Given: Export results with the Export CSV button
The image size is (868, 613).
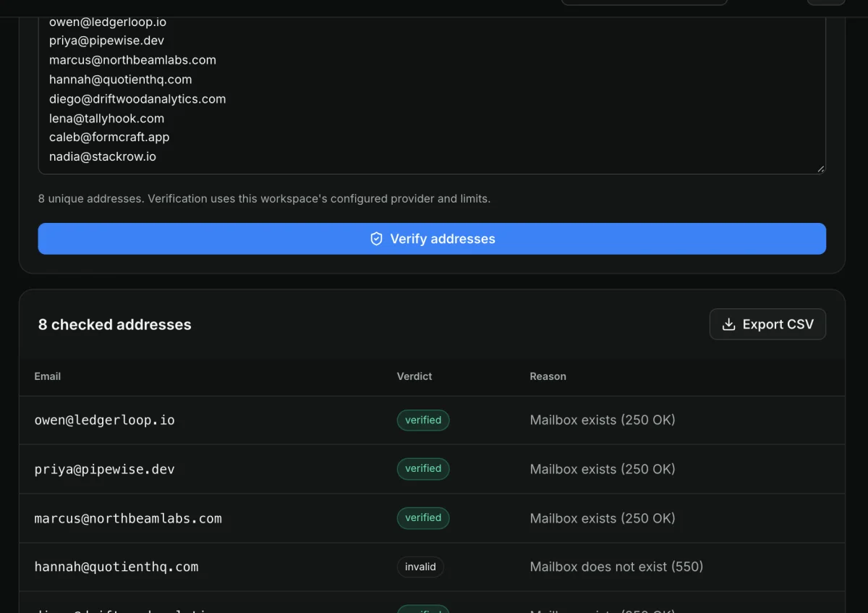Looking at the screenshot, I should pyautogui.click(x=767, y=324).
